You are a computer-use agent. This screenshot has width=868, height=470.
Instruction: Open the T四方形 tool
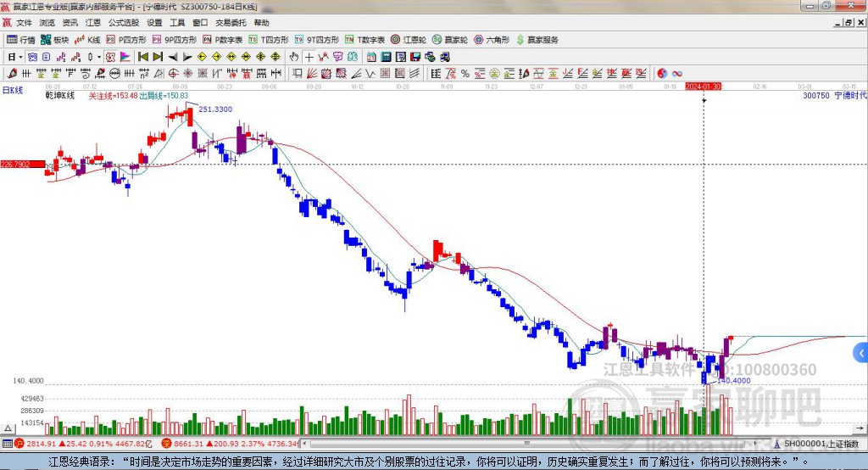pyautogui.click(x=269, y=40)
